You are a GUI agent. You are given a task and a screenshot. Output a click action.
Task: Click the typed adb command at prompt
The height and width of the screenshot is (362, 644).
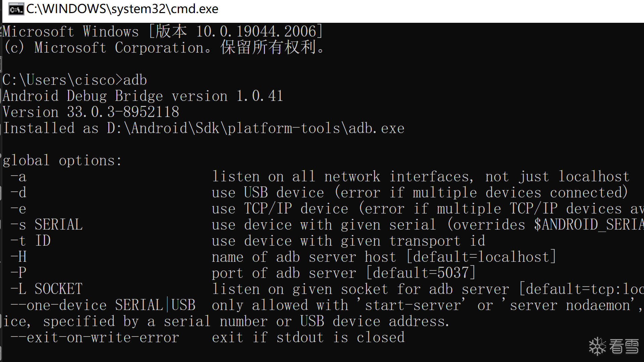tap(135, 80)
